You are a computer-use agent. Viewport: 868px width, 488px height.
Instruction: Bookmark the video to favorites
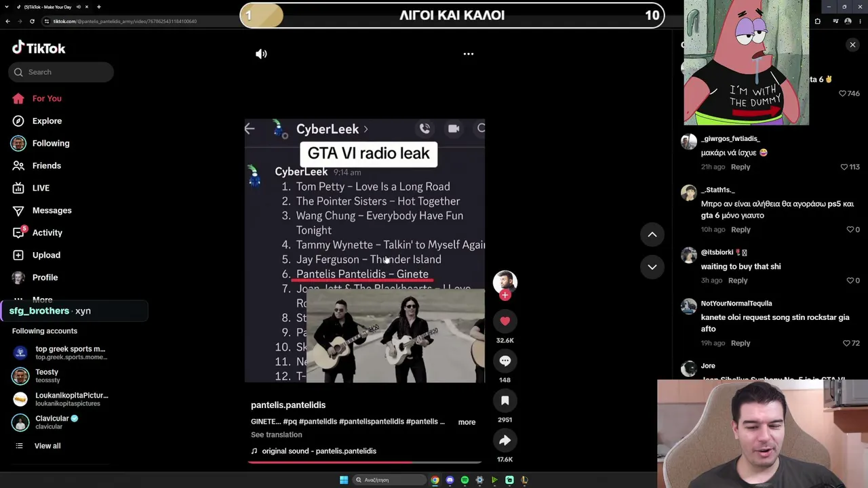tap(505, 401)
